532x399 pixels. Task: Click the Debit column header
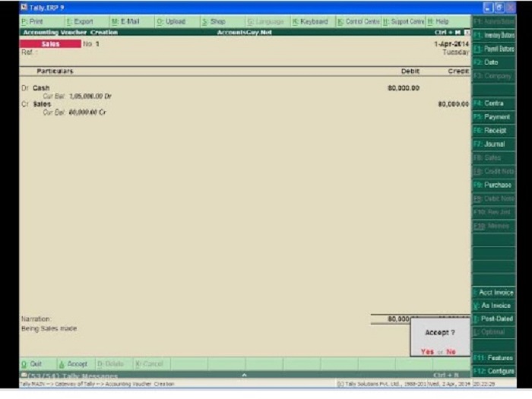coord(410,71)
